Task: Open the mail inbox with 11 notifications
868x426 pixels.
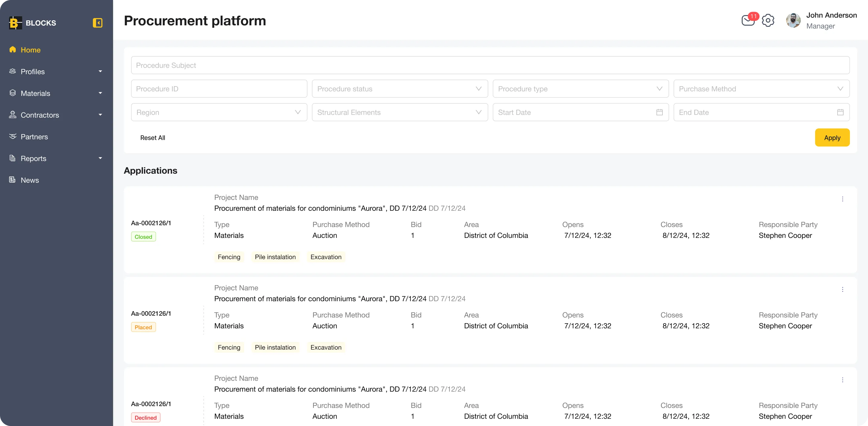Action: 748,20
